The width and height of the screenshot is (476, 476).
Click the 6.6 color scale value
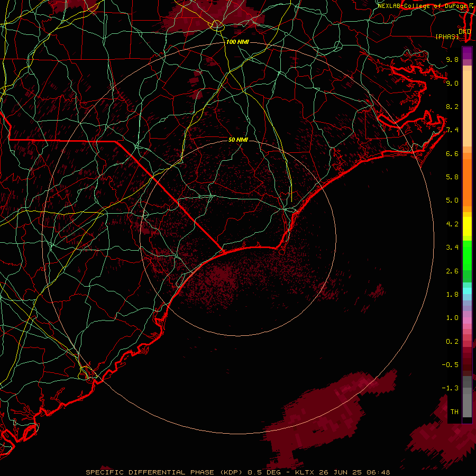(x=452, y=153)
